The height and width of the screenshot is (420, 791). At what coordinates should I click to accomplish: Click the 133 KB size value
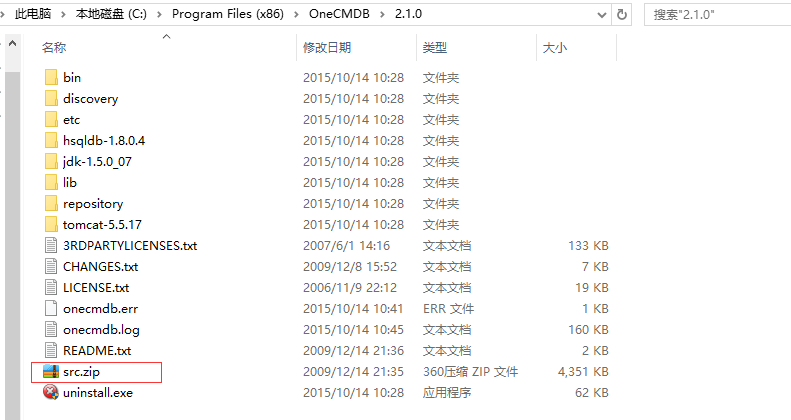click(588, 246)
